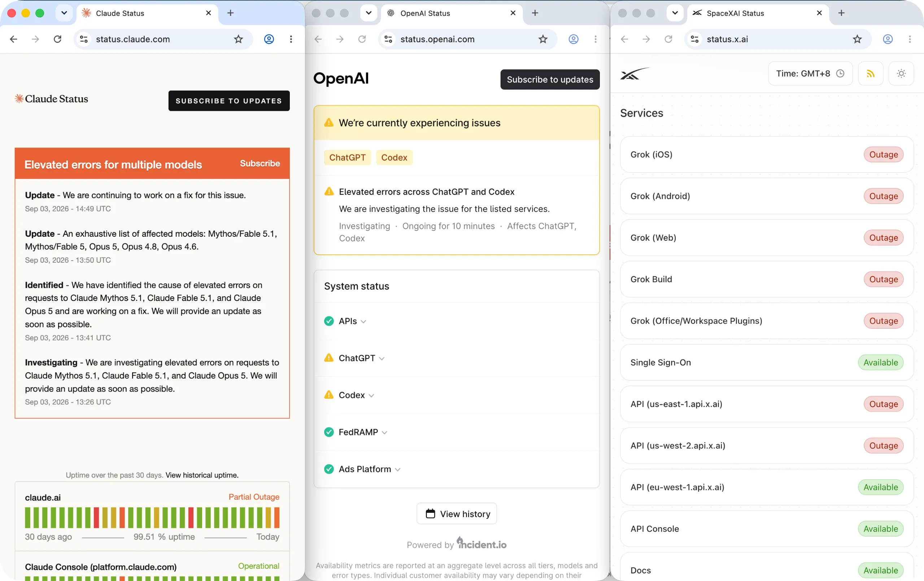
Task: Click the Claude Status logo heading
Action: (51, 99)
